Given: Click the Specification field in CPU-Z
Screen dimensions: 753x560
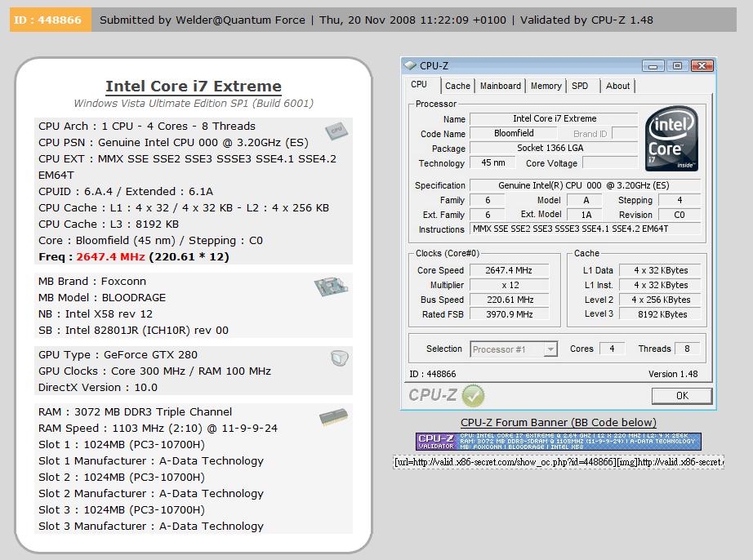Looking at the screenshot, I should click(x=585, y=185).
